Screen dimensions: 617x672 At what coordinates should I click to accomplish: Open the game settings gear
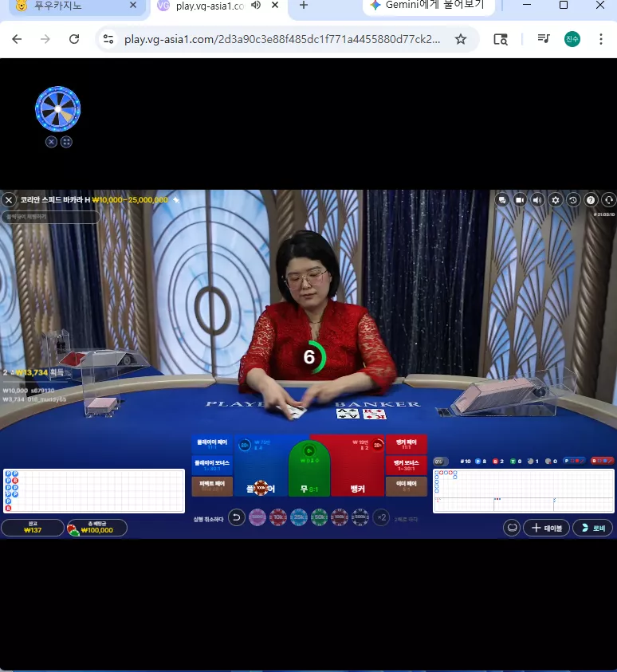coord(556,200)
